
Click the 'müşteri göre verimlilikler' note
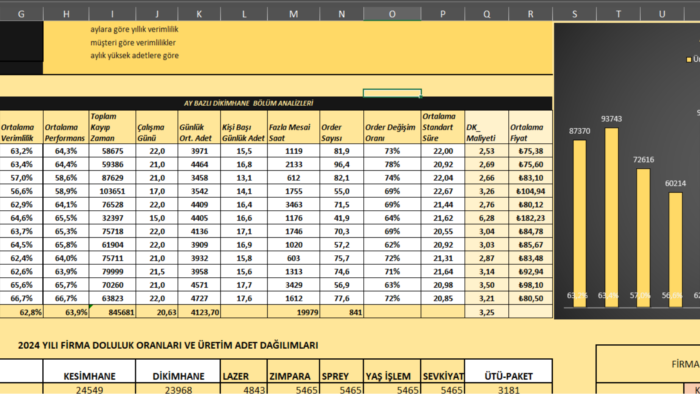click(133, 43)
